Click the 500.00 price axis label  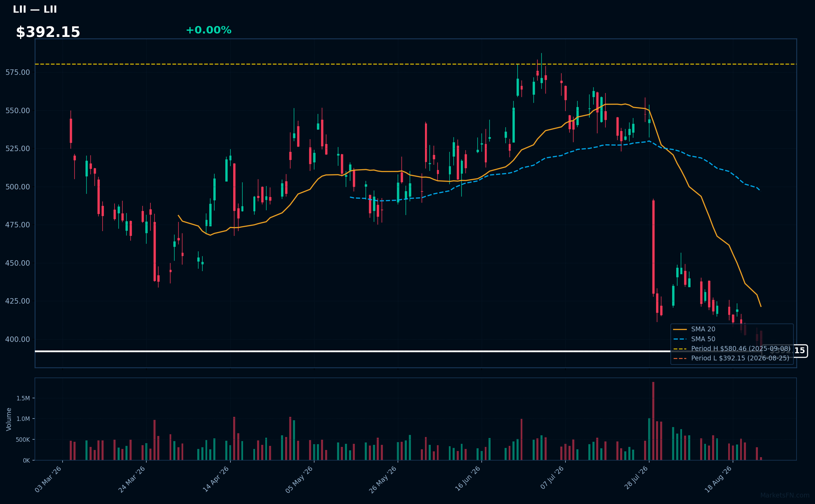click(18, 187)
